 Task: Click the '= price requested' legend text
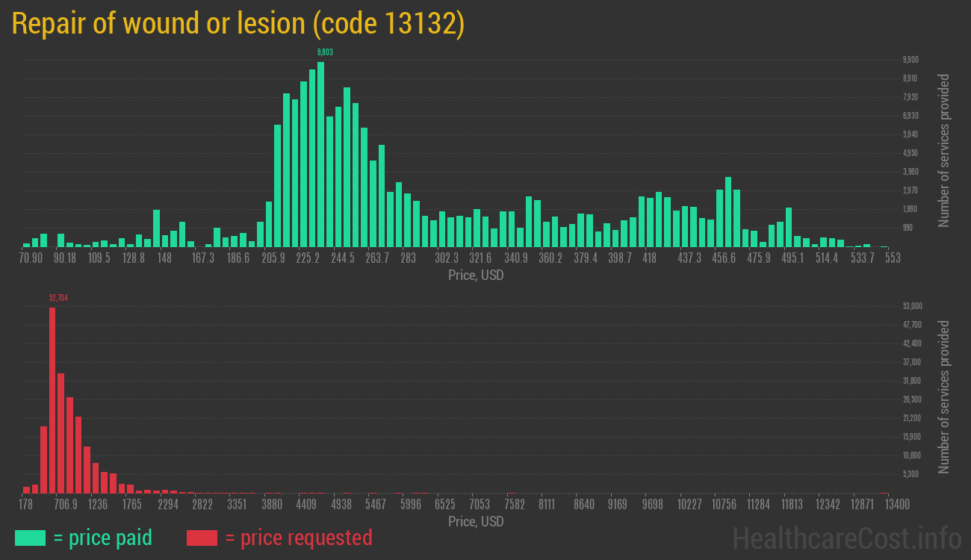(298, 538)
